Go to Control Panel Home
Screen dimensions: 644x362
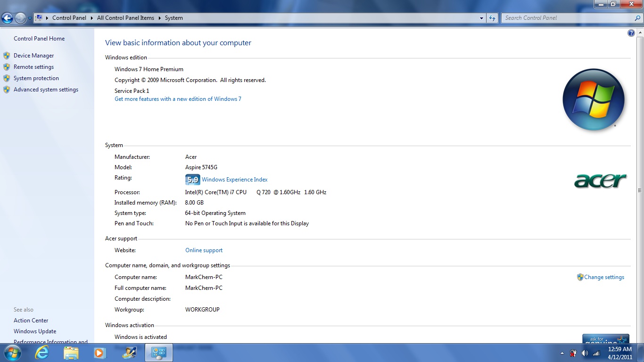click(x=39, y=39)
